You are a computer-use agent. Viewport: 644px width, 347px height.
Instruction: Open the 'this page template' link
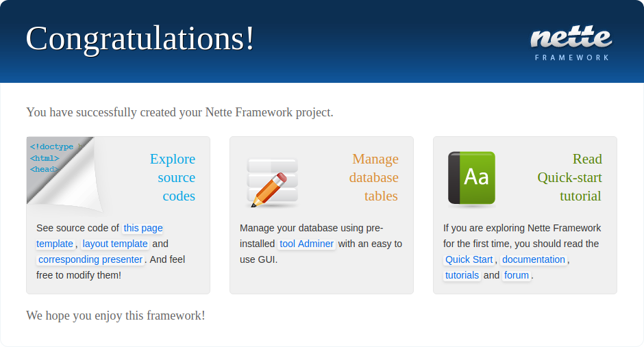tap(143, 229)
